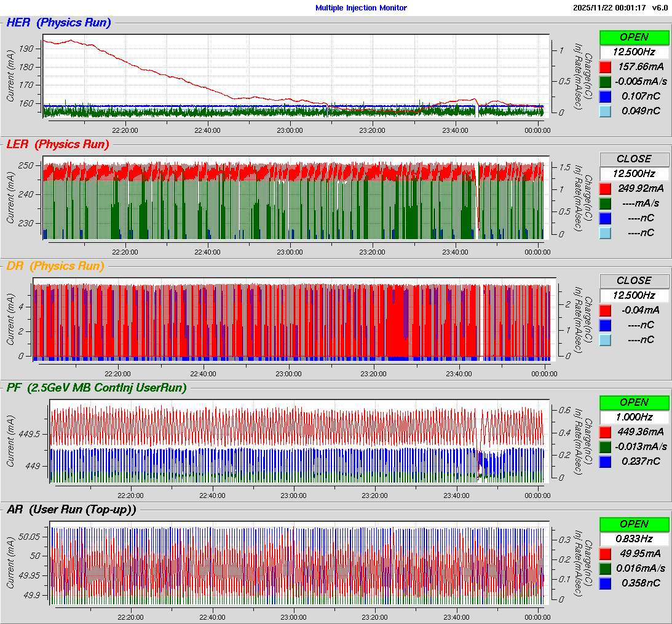Screen dimensions: 672x624
Task: Click the red swatch beside 249.92mA in LER
Action: [x=606, y=188]
